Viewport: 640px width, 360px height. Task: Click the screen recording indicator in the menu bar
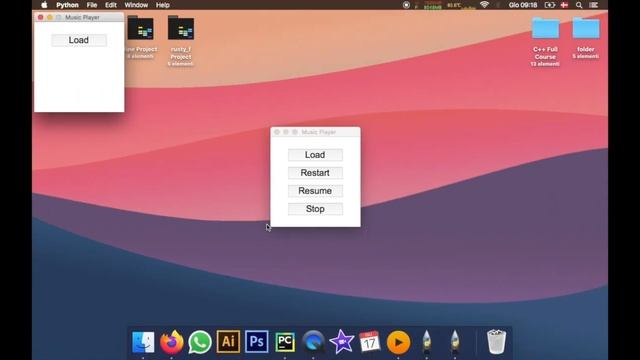tap(406, 5)
